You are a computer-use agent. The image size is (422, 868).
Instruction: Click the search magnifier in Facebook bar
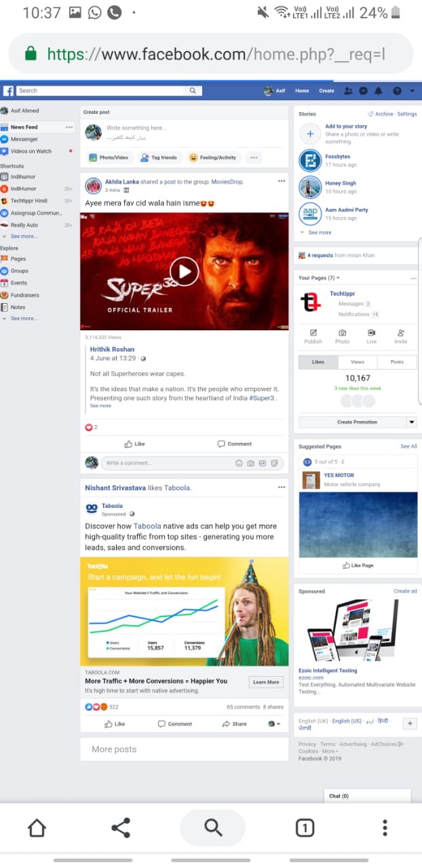pos(193,90)
